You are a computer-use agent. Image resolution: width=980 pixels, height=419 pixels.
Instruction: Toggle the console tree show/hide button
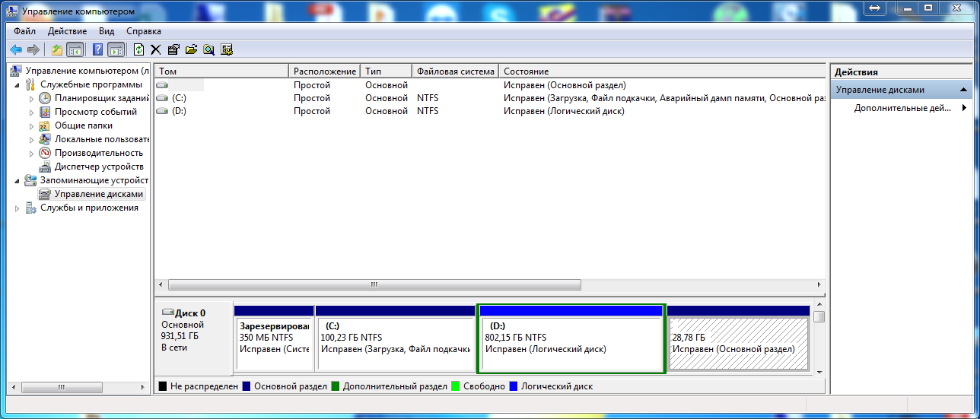pos(75,49)
